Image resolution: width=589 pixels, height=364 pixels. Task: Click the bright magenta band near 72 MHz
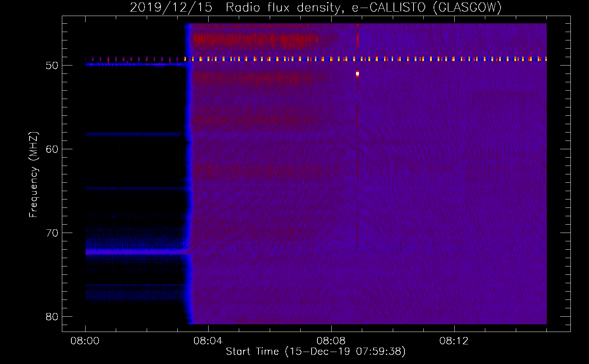click(138, 252)
